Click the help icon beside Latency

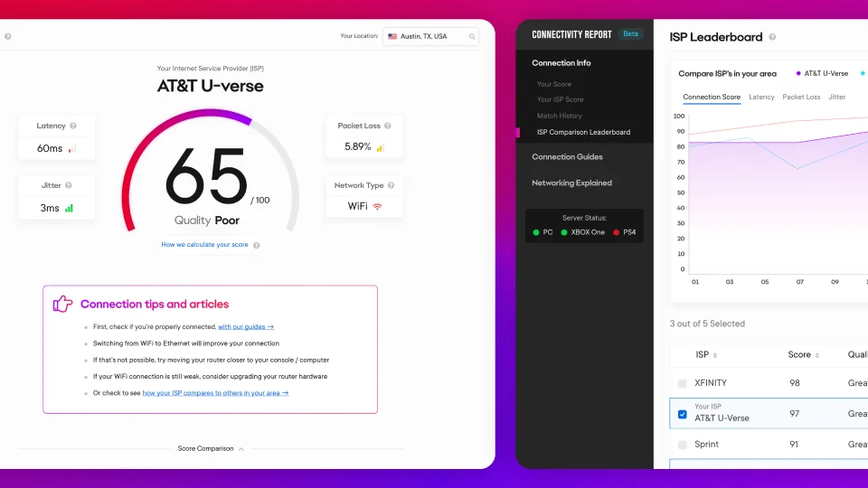[73, 127]
